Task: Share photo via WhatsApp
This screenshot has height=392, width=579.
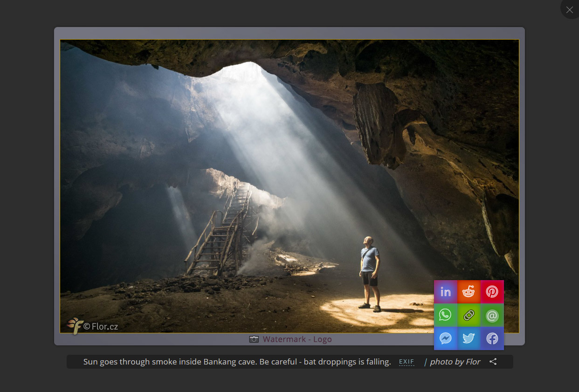Action: point(446,315)
